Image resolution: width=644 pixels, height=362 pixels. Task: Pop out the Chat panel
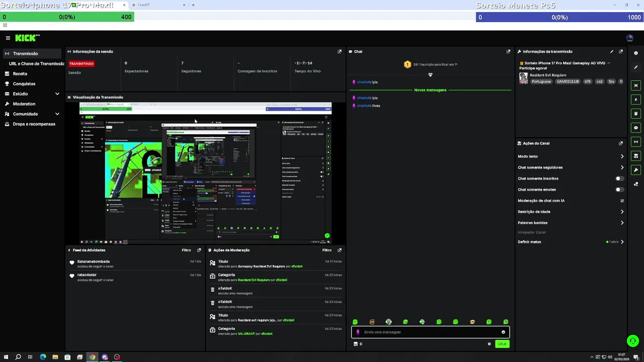(508, 51)
